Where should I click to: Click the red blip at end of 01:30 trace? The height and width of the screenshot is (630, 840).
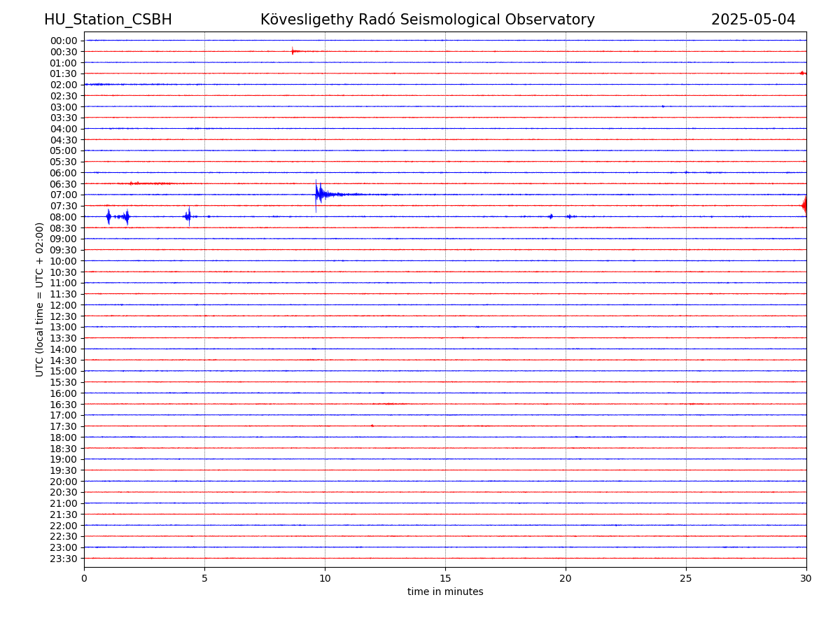click(x=803, y=73)
